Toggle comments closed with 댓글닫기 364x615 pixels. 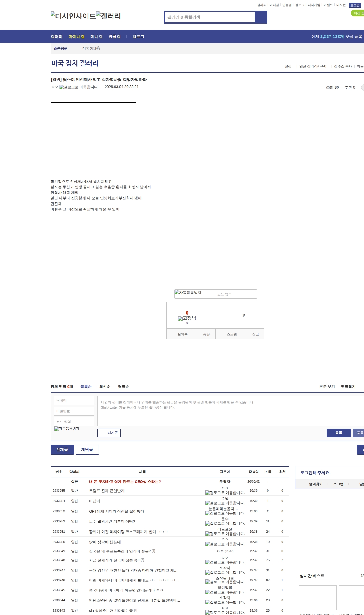click(348, 387)
